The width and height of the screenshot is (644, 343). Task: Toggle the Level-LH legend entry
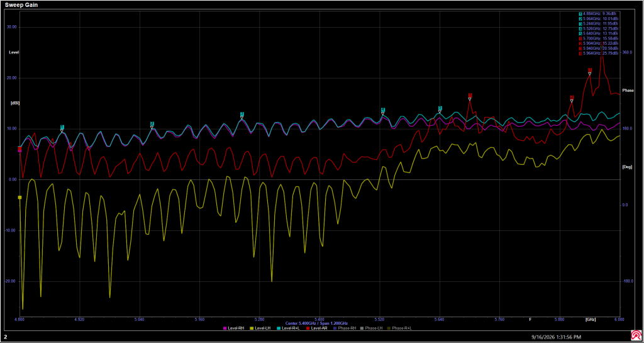[261, 329]
